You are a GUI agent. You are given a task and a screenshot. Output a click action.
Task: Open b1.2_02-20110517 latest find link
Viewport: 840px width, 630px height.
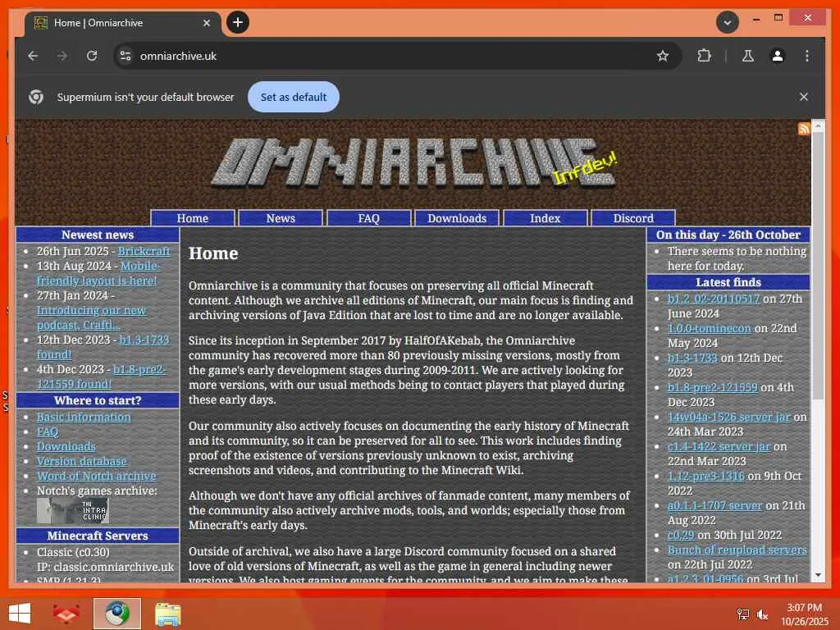713,299
